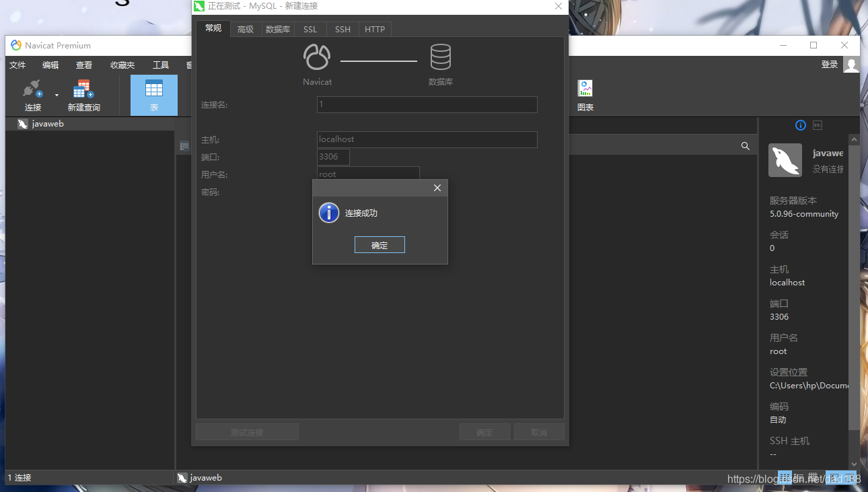Click the Navicat logo icon in diagram
Image resolution: width=868 pixels, height=492 pixels.
[317, 57]
